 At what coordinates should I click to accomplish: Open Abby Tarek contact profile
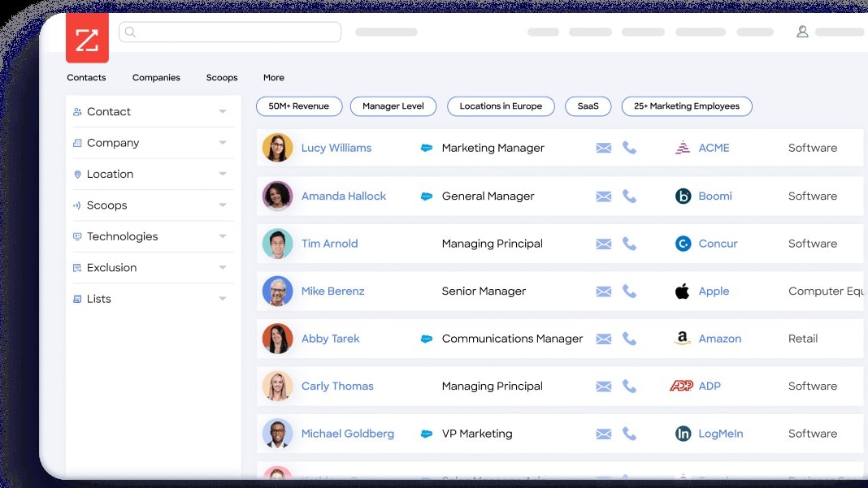[x=331, y=339]
